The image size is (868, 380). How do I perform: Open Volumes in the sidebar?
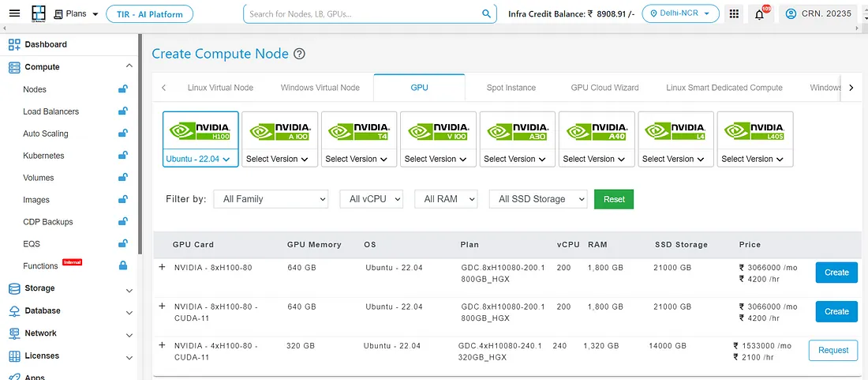pyautogui.click(x=38, y=178)
